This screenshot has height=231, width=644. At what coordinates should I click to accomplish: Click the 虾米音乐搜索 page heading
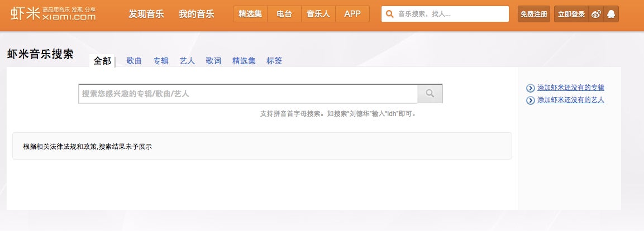point(40,54)
